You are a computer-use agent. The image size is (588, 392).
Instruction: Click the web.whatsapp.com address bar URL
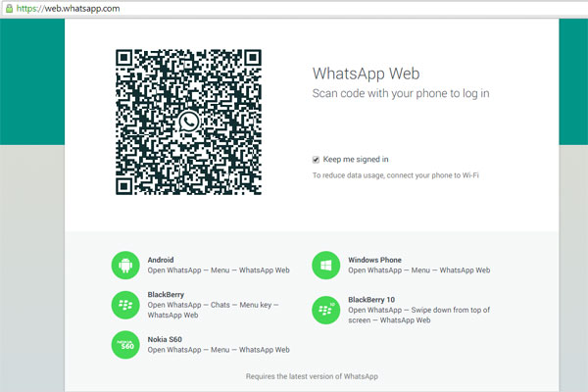[x=69, y=8]
